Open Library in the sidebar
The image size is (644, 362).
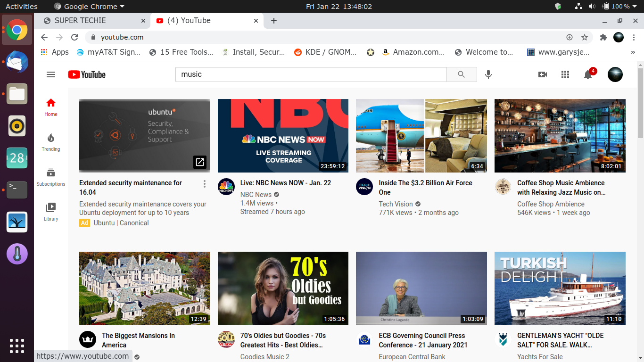click(x=51, y=212)
